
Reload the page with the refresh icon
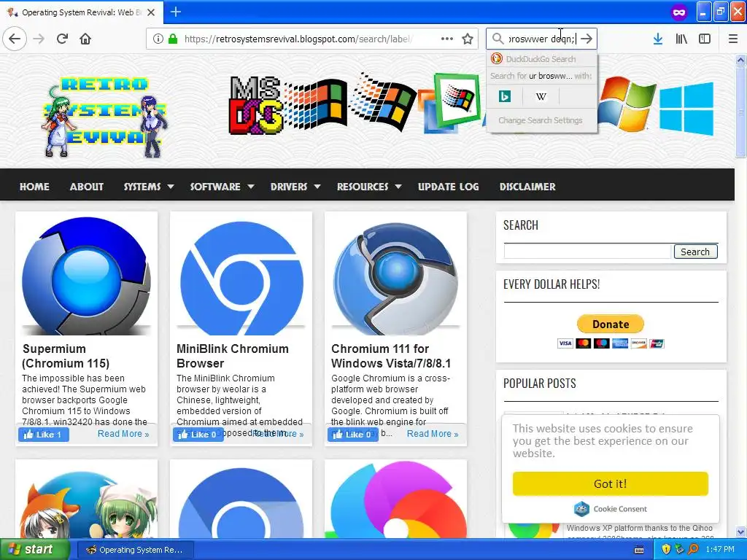[62, 39]
